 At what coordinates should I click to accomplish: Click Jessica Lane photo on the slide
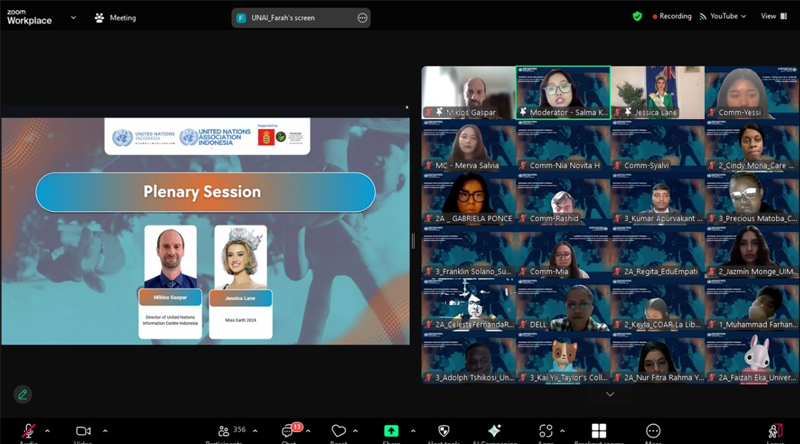pos(240,257)
